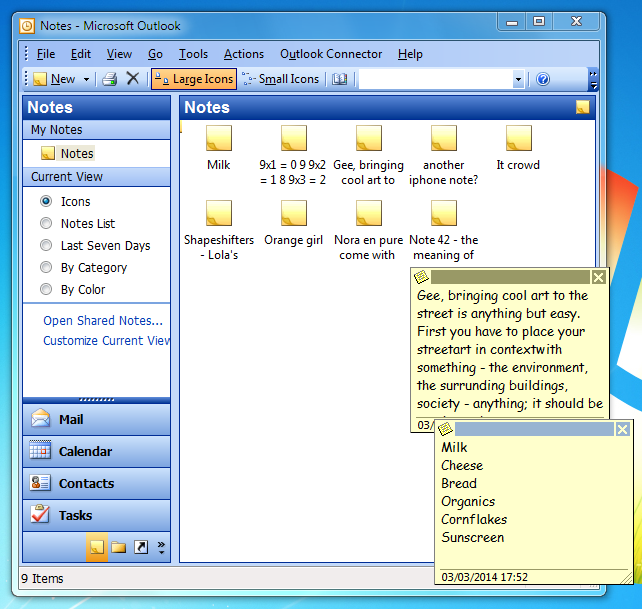The width and height of the screenshot is (642, 609).
Task: Open the View menu
Action: click(119, 54)
